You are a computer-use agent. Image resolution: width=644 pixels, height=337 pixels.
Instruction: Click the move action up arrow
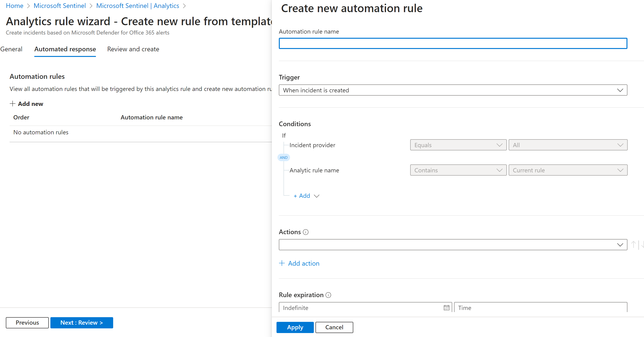pos(633,244)
